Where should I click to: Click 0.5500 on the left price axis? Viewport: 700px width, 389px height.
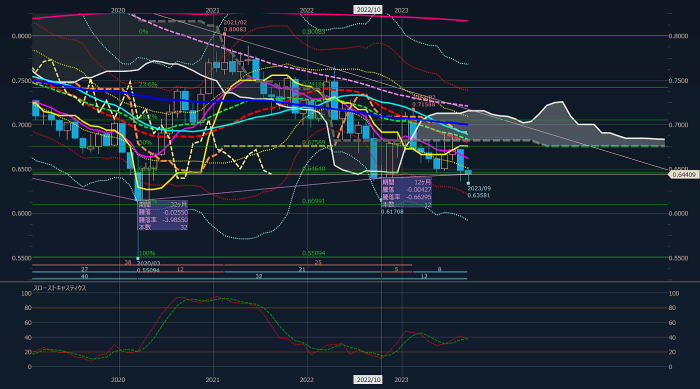click(22, 258)
